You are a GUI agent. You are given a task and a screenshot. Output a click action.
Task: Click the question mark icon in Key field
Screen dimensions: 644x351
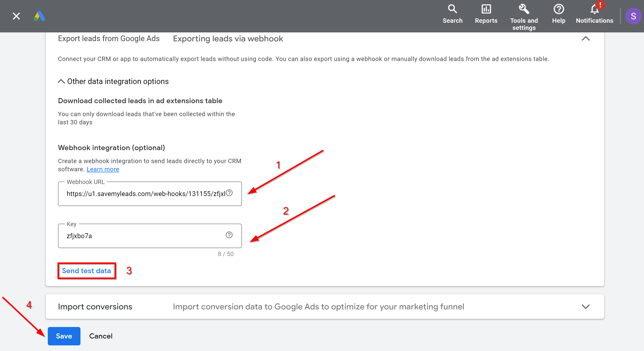[229, 235]
